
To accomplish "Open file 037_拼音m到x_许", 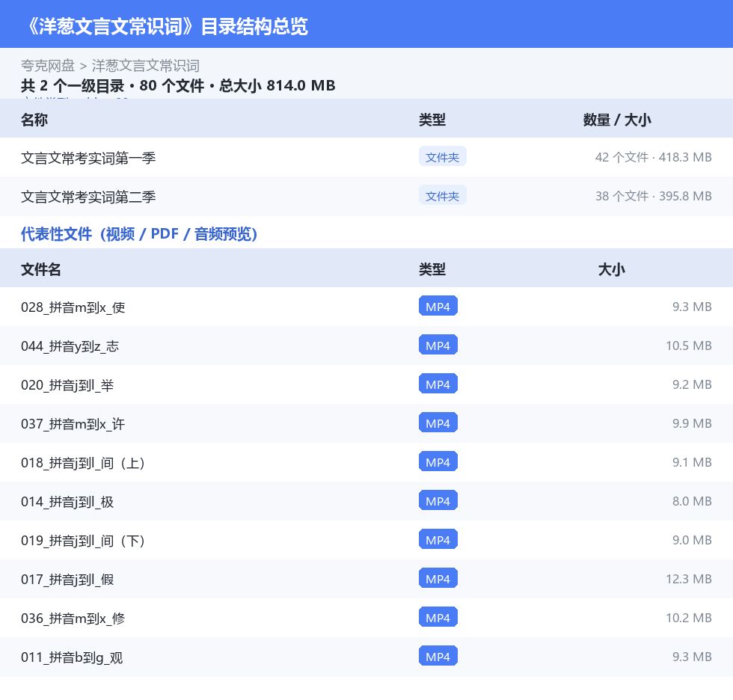I will (366, 423).
